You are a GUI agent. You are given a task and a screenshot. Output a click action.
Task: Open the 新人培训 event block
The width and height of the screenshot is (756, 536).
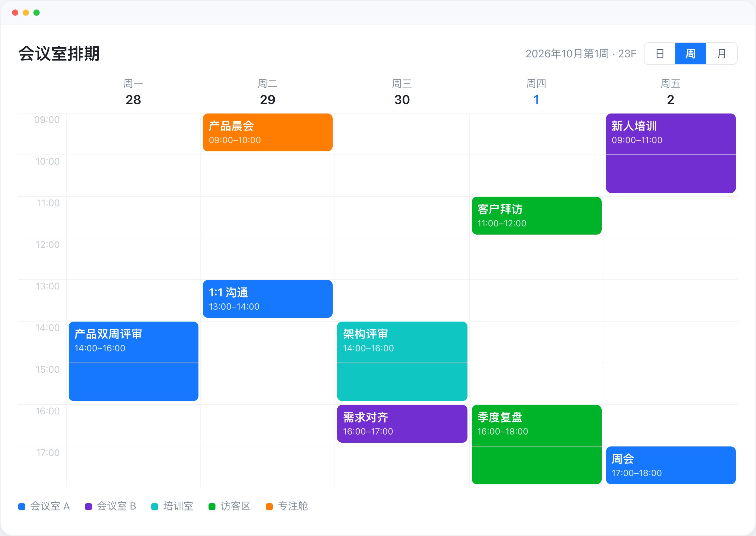(x=671, y=153)
